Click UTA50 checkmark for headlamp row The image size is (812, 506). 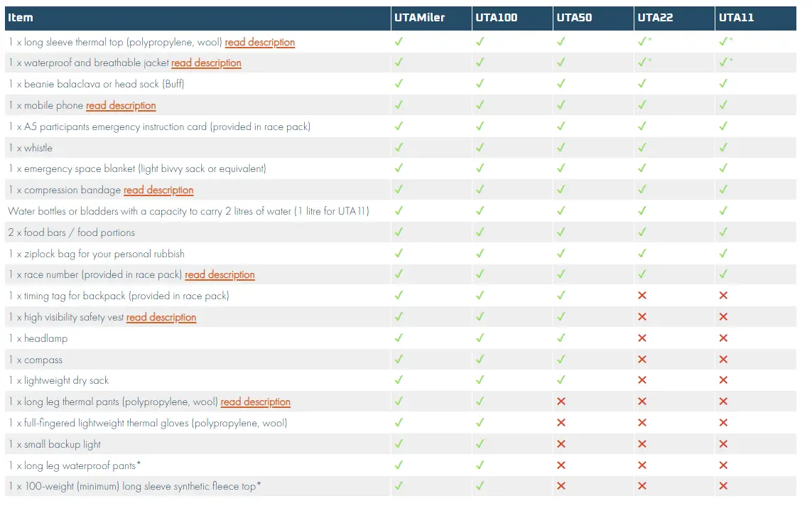click(x=561, y=338)
